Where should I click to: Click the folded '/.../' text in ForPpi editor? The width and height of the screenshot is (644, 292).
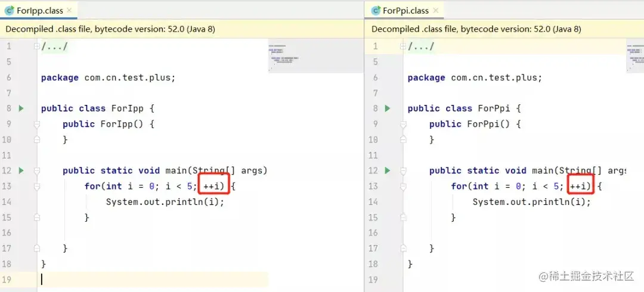(420, 46)
